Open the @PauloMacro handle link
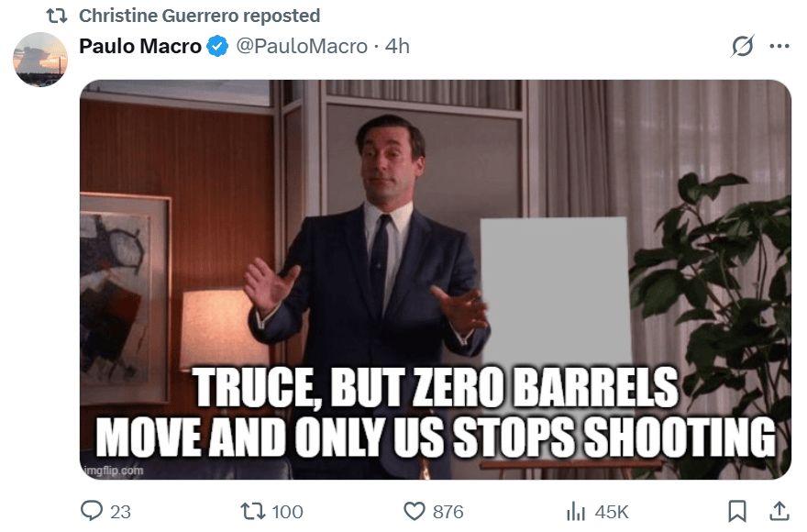Viewport: 807px width, 532px height. (302, 47)
